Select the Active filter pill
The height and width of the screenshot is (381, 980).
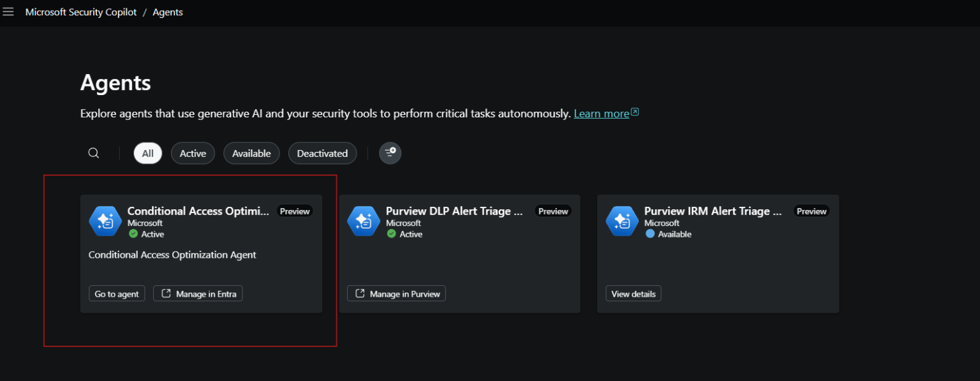(193, 153)
